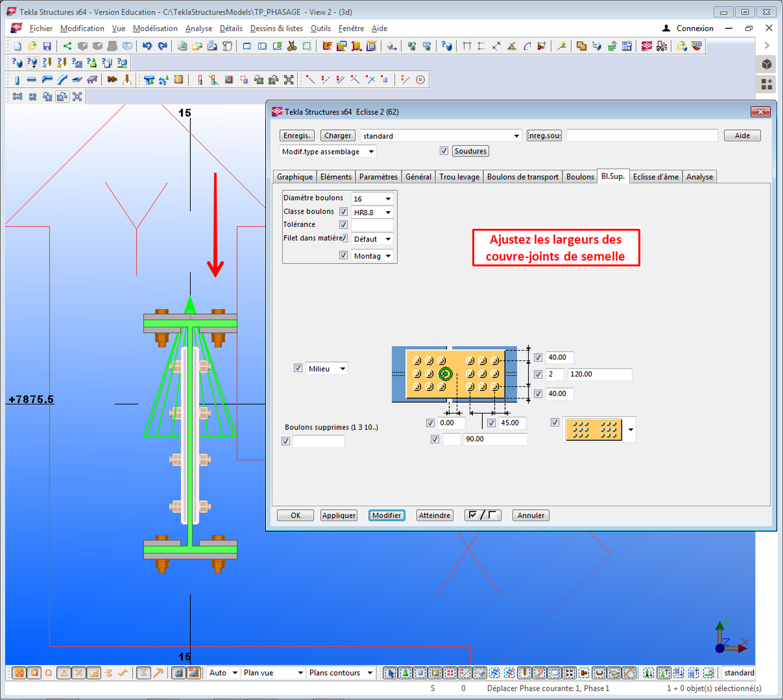The width and height of the screenshot is (783, 700).
Task: Switch to the Eclisse d'âme tab
Action: click(656, 177)
